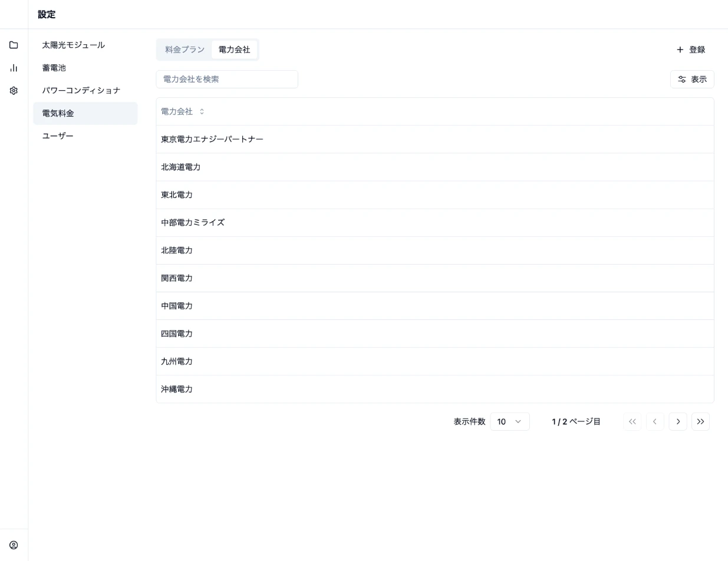
Task: Focus the 電力会社を検索 search field
Action: pyautogui.click(x=227, y=79)
